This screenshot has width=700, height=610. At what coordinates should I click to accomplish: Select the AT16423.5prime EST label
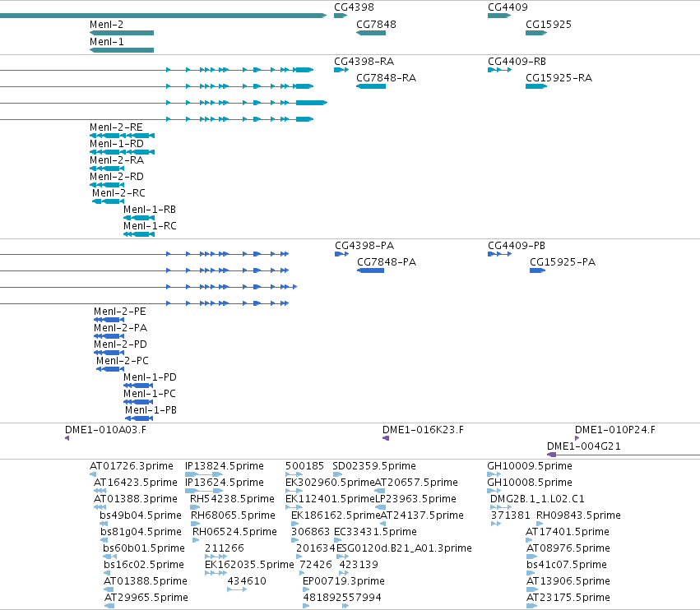135,483
